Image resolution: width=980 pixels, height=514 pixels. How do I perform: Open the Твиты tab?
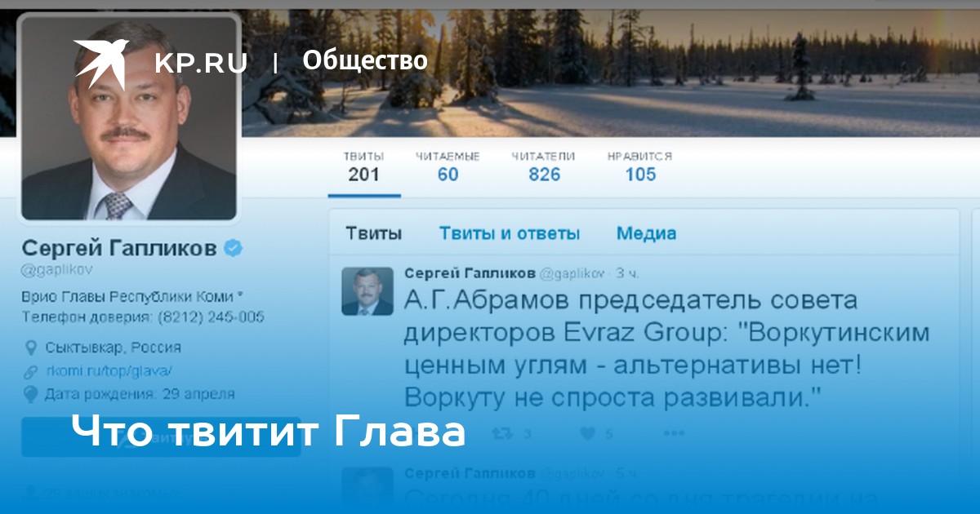pos(373,233)
